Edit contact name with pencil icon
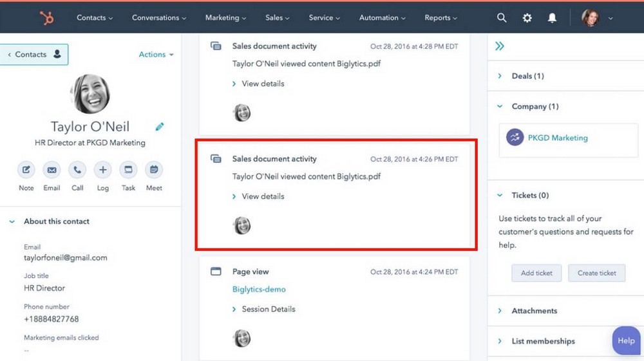644x361 pixels. click(x=159, y=127)
